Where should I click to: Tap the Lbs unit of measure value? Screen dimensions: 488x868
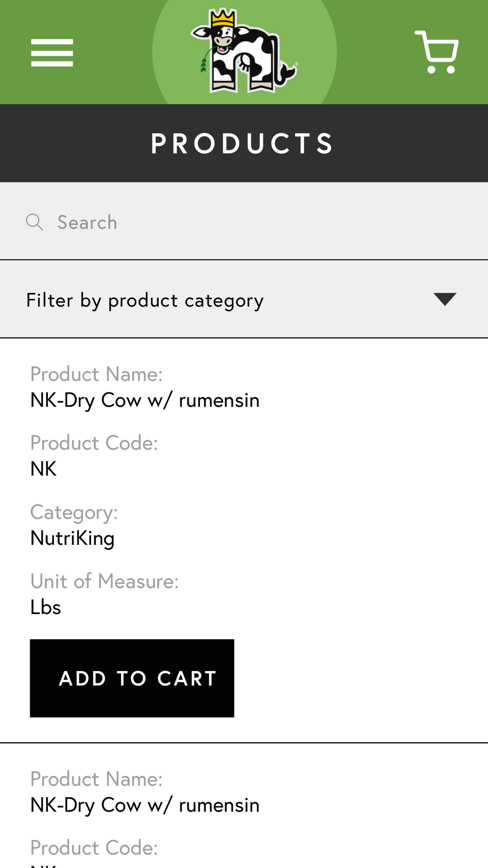point(45,607)
